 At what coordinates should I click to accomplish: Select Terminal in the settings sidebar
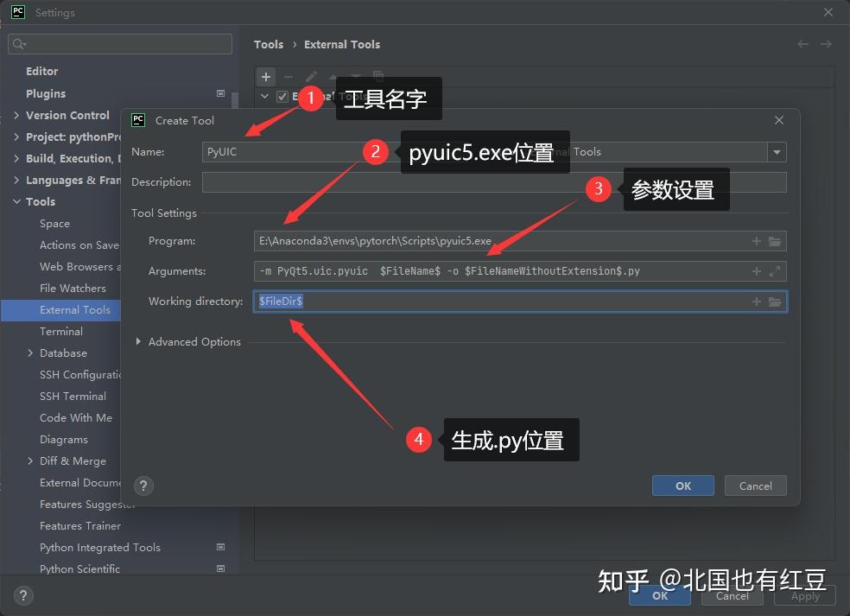click(x=60, y=331)
